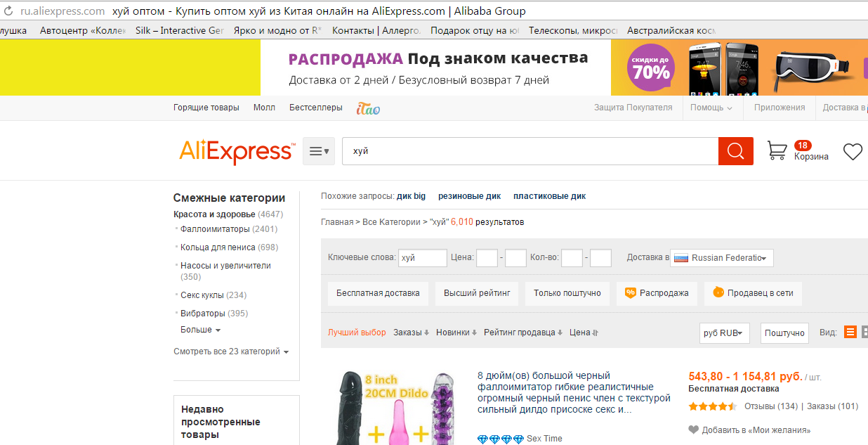
Task: Click the Ключевые слова input field
Action: 422,258
